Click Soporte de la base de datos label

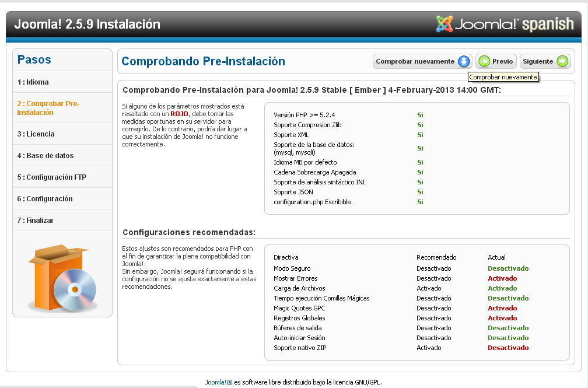pos(314,149)
